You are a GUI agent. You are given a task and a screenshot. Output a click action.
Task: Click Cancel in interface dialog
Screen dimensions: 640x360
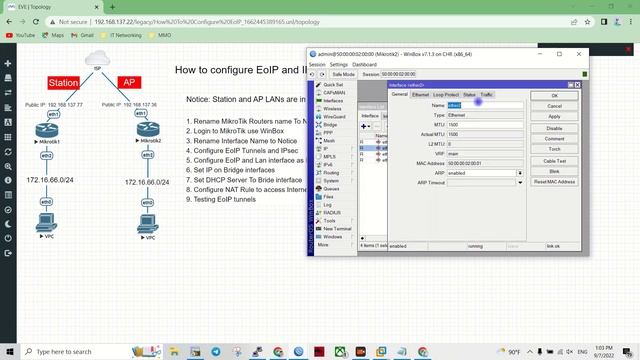pos(554,106)
